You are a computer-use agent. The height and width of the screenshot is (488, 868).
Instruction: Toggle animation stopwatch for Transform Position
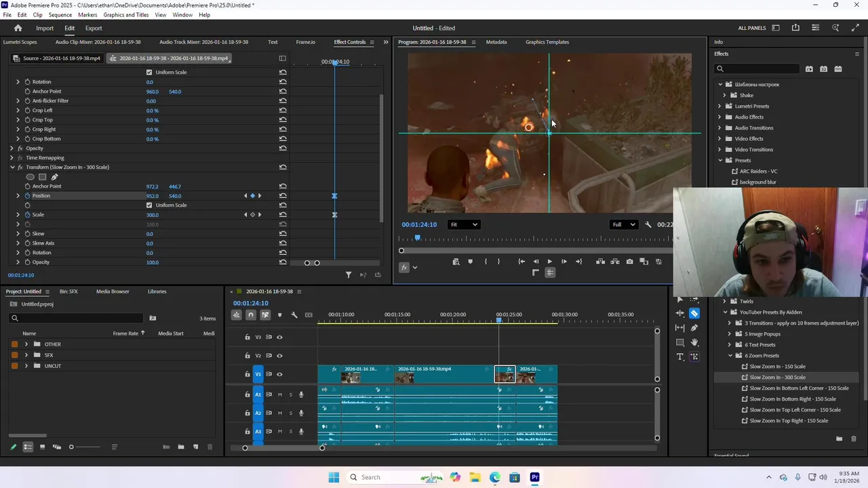pyautogui.click(x=27, y=196)
